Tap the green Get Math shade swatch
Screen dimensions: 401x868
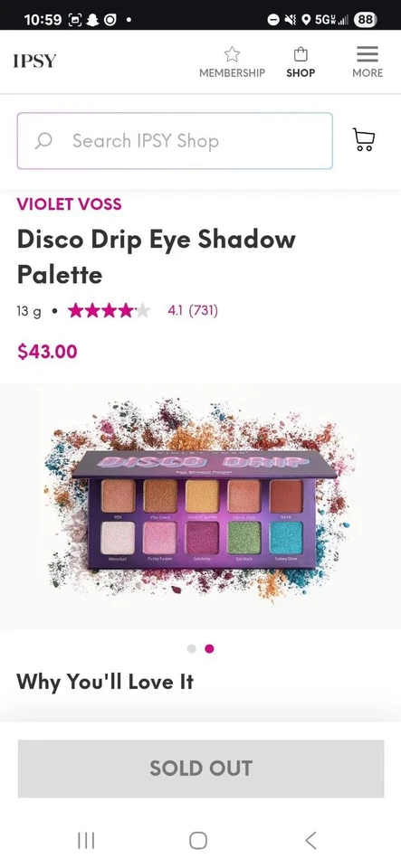tap(243, 537)
